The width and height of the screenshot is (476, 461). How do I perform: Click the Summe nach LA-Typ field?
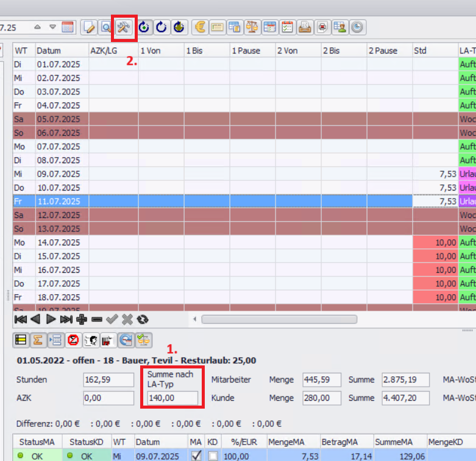(172, 398)
